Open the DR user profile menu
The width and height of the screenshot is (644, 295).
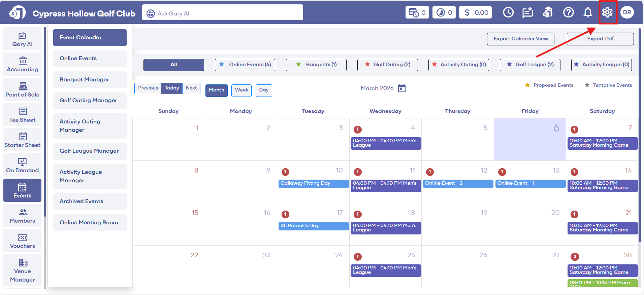(627, 12)
